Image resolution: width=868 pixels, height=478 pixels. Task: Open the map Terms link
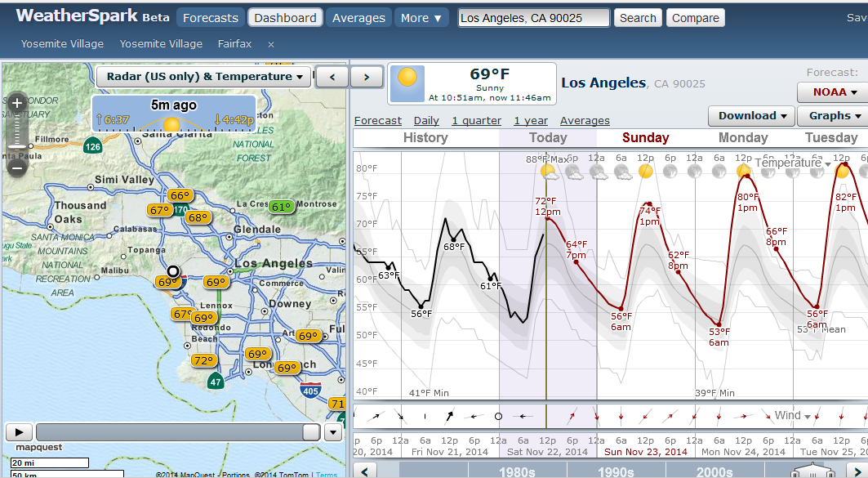pyautogui.click(x=327, y=475)
